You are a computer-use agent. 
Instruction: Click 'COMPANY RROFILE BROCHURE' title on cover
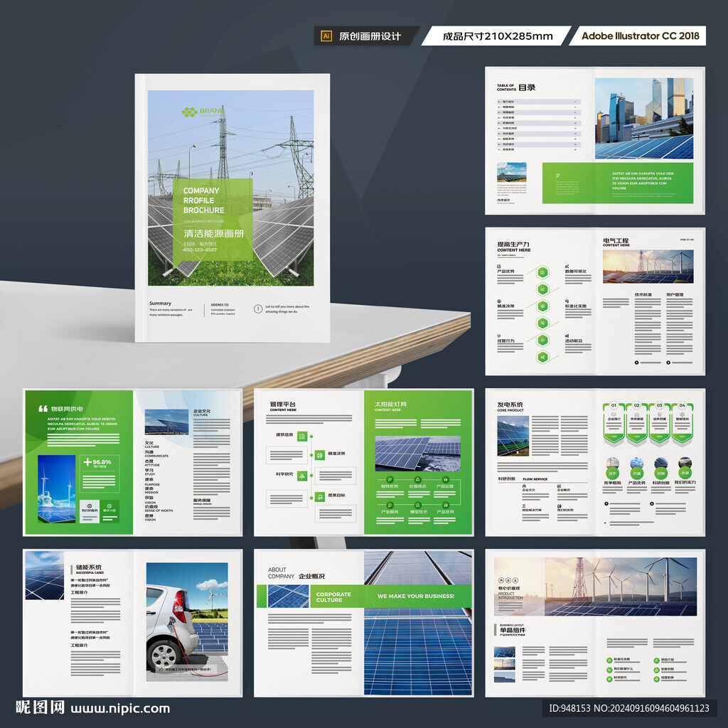pos(203,200)
